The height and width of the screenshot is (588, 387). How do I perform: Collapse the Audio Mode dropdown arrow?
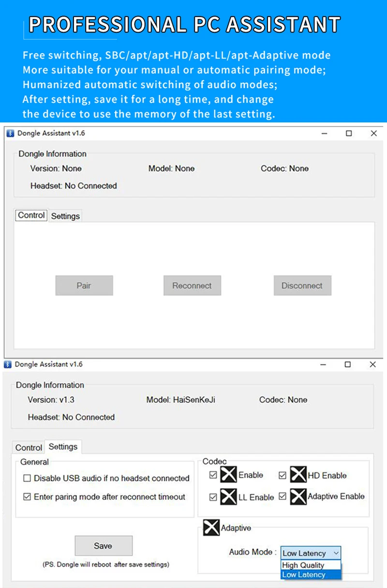coord(336,553)
